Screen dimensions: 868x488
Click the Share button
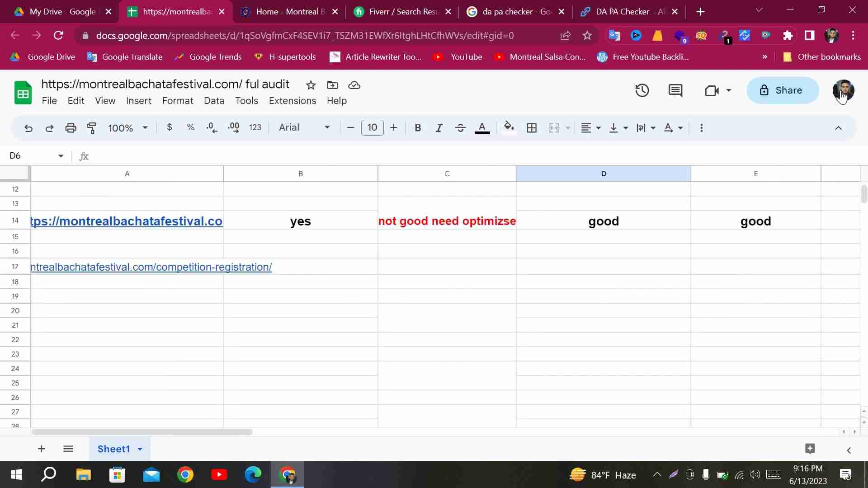[x=782, y=90]
